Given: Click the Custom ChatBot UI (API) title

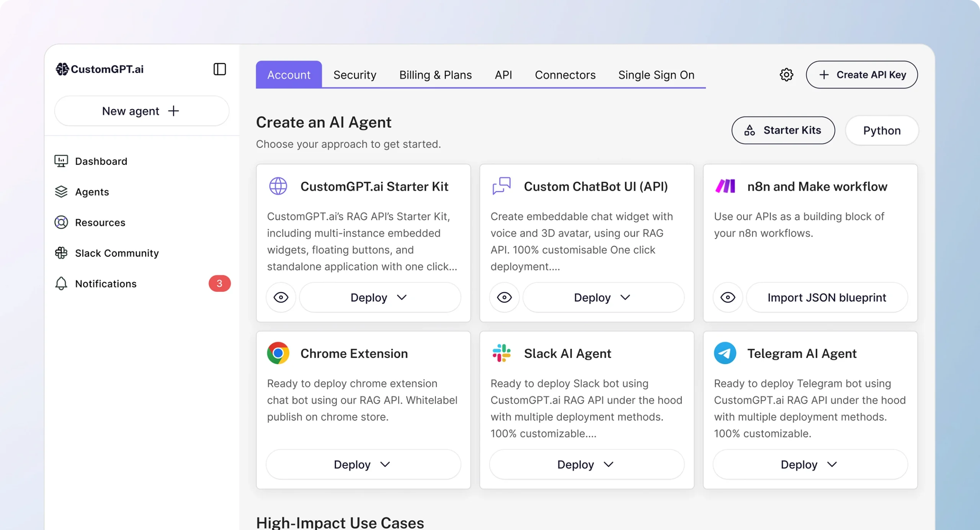Looking at the screenshot, I should [x=596, y=186].
